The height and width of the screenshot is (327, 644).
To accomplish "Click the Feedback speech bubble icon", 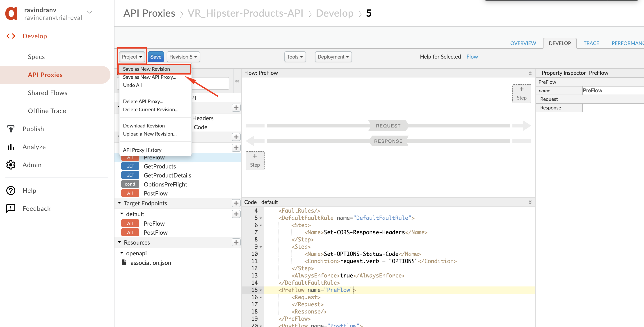I will tap(11, 208).
